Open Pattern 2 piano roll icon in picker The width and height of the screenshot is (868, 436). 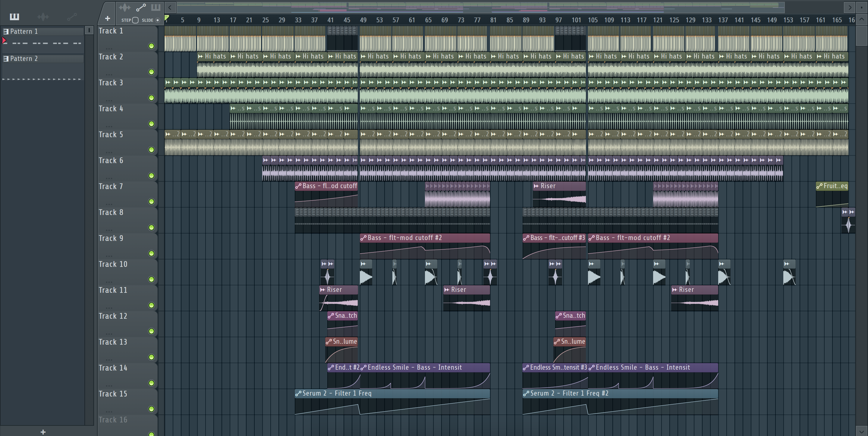coord(6,59)
